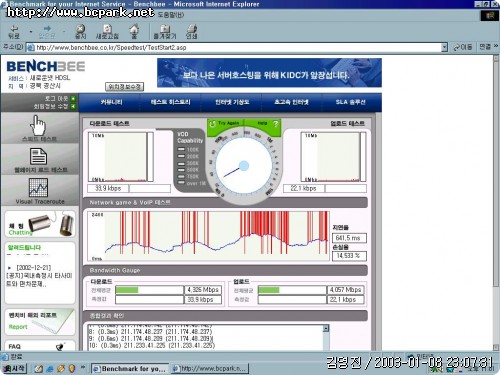Open Visual Traceroute graph icon
Viewport: 500px width, 375px height.
pos(38,187)
